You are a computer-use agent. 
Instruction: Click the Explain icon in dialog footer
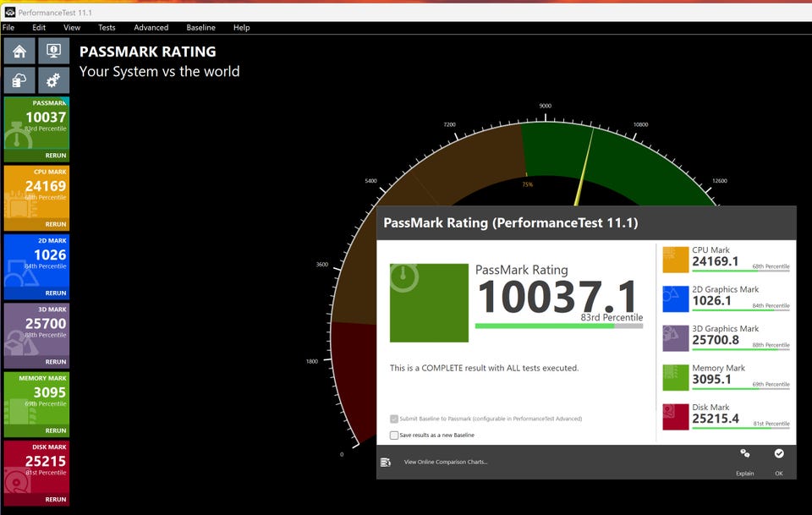point(744,454)
